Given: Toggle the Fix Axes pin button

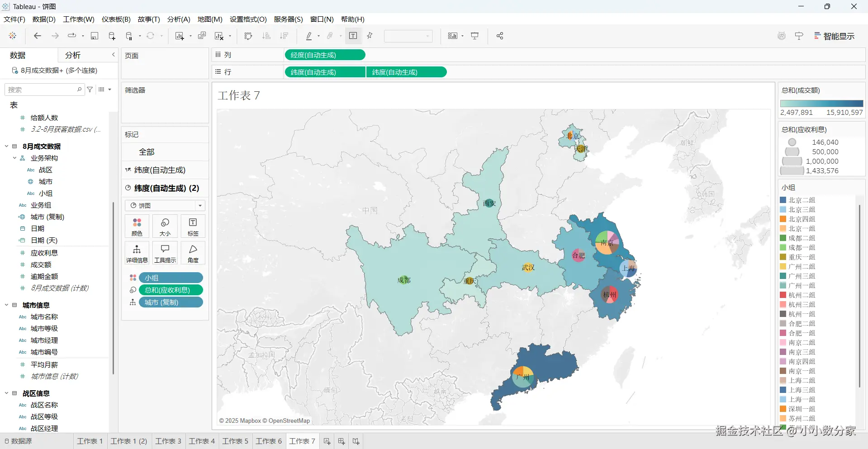Looking at the screenshot, I should click(x=370, y=36).
